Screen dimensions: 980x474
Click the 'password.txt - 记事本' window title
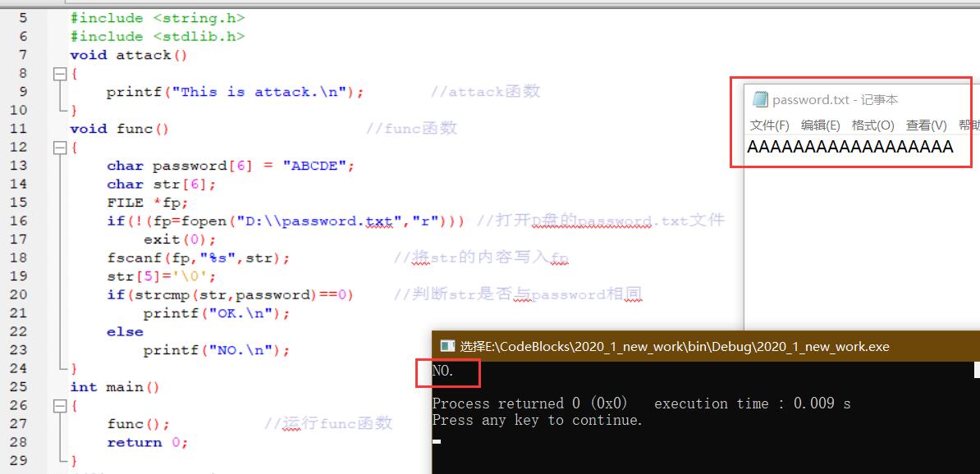[835, 100]
